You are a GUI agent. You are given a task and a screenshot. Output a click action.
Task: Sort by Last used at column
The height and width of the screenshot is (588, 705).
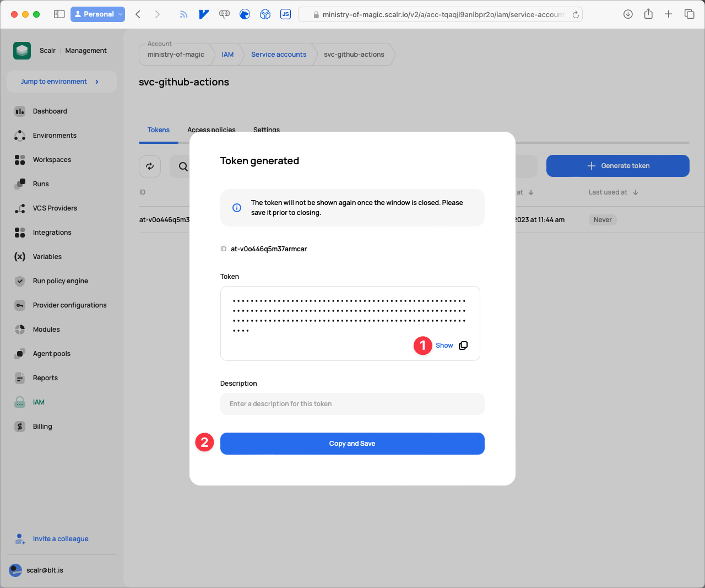[613, 192]
